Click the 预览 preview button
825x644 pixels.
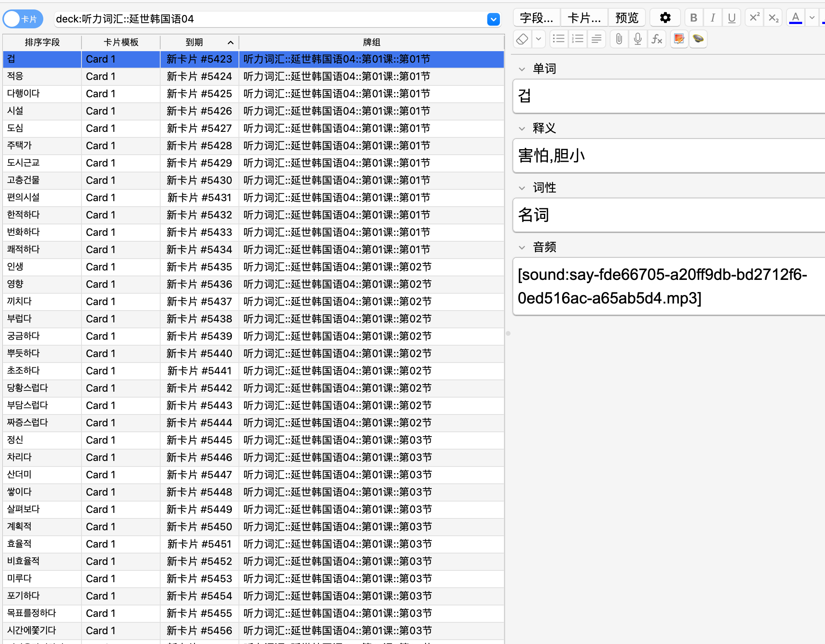click(627, 18)
